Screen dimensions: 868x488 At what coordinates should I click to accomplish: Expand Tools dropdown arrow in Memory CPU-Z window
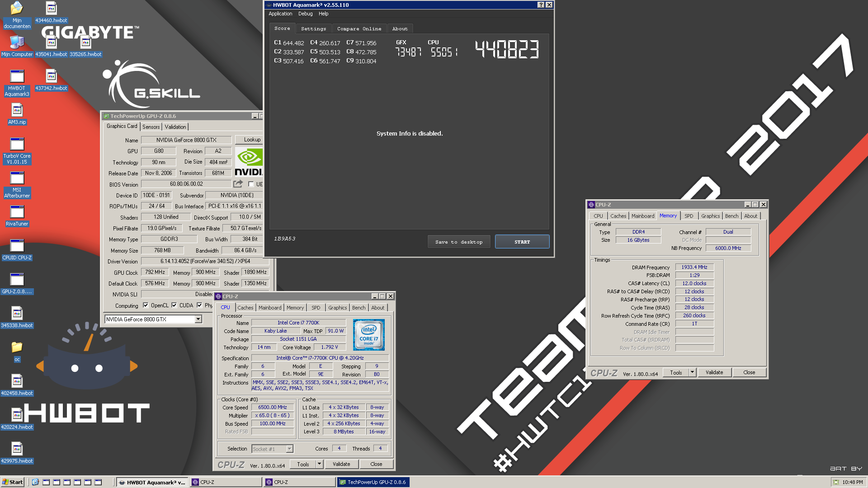pos(692,372)
